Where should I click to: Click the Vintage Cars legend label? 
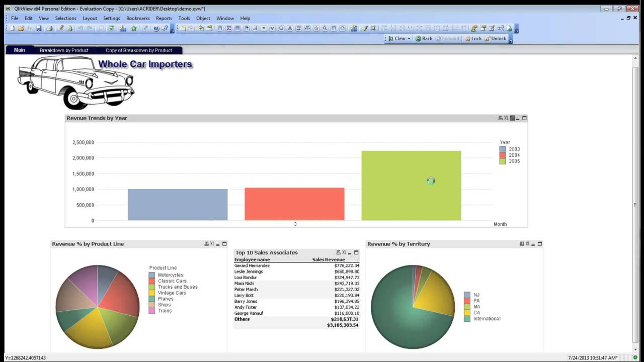coord(172,293)
